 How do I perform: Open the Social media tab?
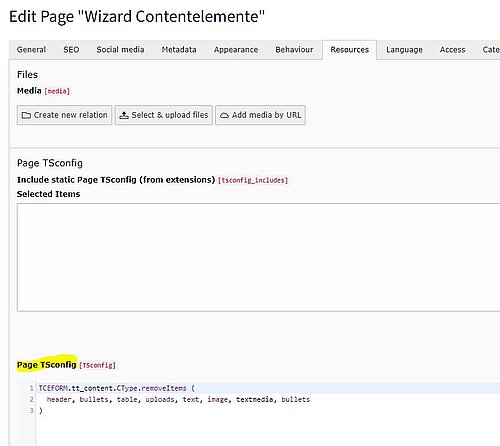pos(120,50)
